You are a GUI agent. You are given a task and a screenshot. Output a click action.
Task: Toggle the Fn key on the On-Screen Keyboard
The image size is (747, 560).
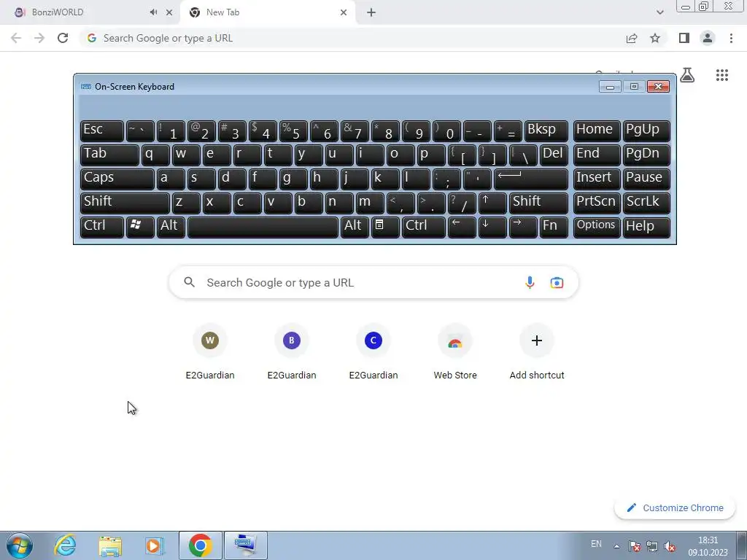tap(554, 227)
